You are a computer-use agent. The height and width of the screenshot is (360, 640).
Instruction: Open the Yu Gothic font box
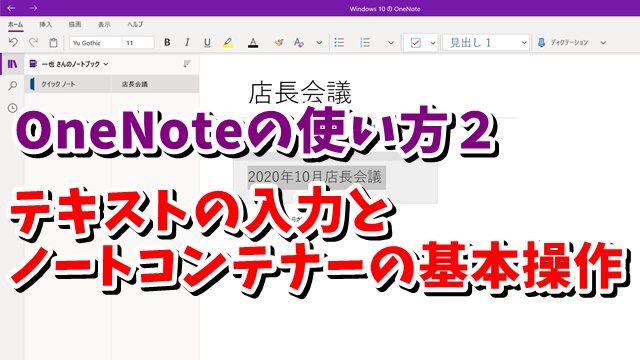pyautogui.click(x=96, y=42)
